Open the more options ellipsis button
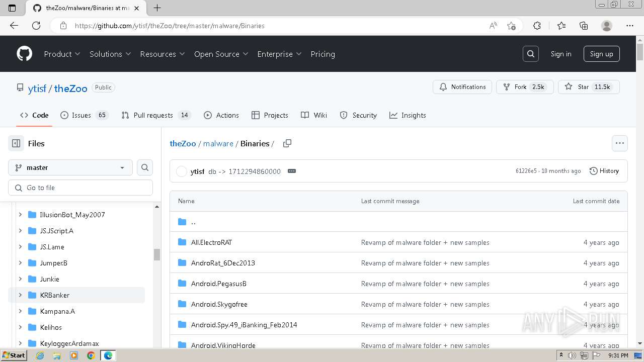This screenshot has height=362, width=644. [x=619, y=143]
